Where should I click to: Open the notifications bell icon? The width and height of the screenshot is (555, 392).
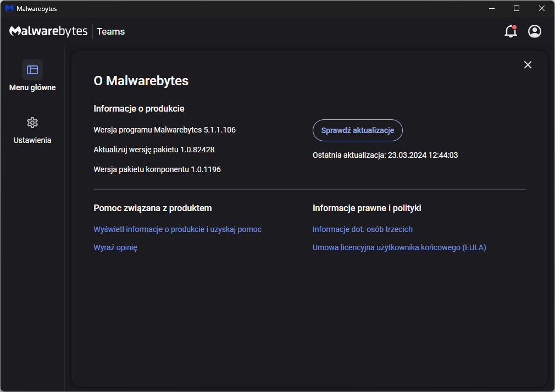pyautogui.click(x=510, y=31)
